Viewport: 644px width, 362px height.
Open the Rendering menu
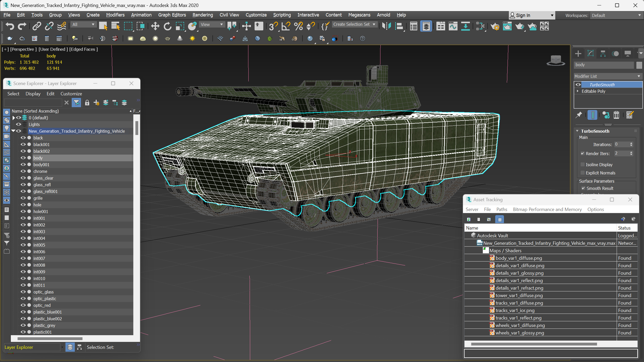pyautogui.click(x=202, y=15)
